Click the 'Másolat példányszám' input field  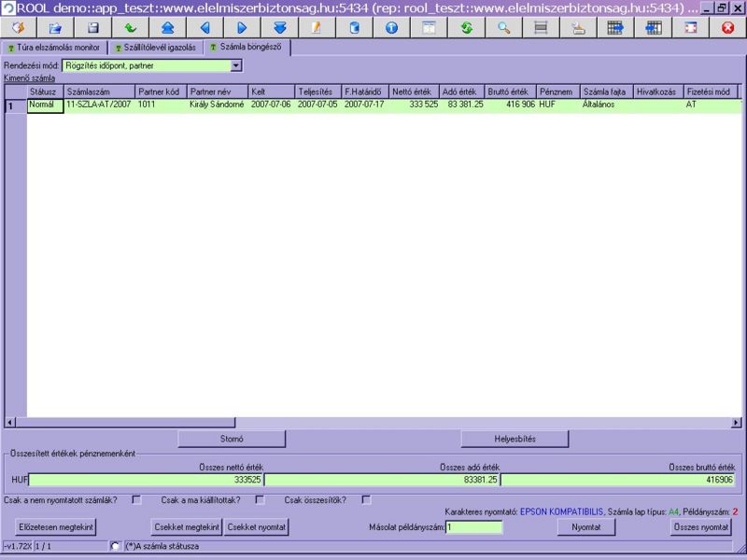[x=474, y=527]
